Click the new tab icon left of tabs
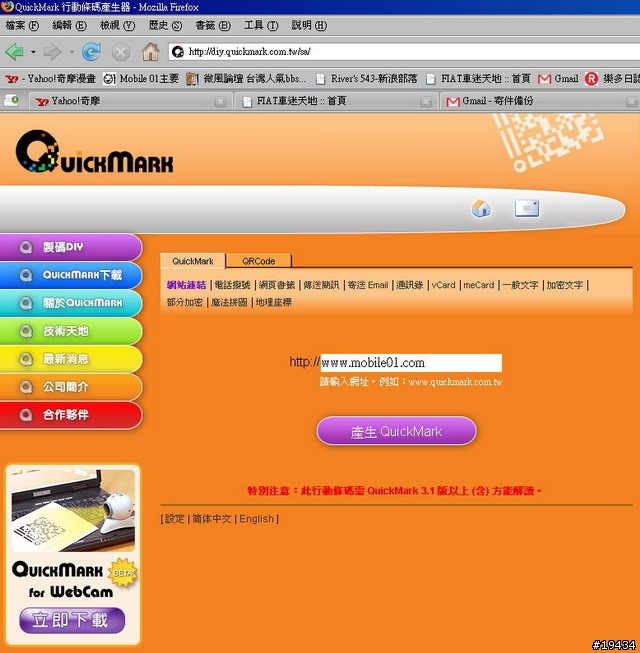This screenshot has width=640, height=653. pos(11,100)
